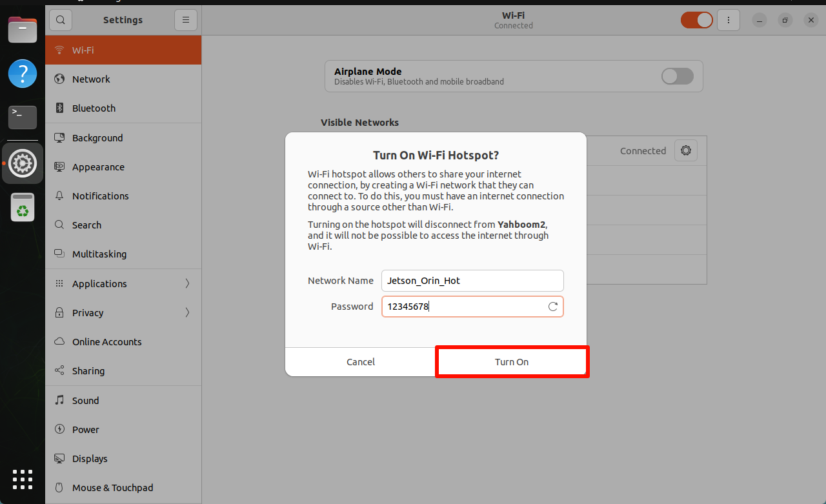Open Displays settings

click(x=123, y=458)
